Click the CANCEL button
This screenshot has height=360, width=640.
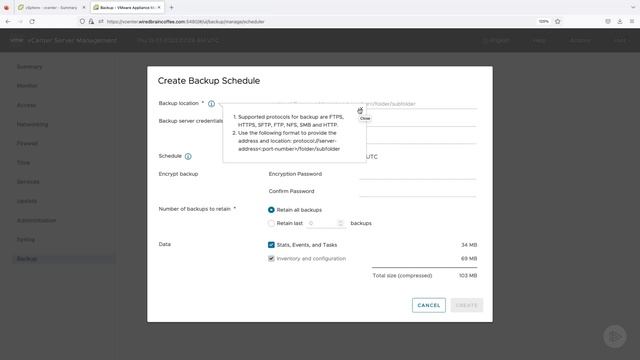point(429,305)
